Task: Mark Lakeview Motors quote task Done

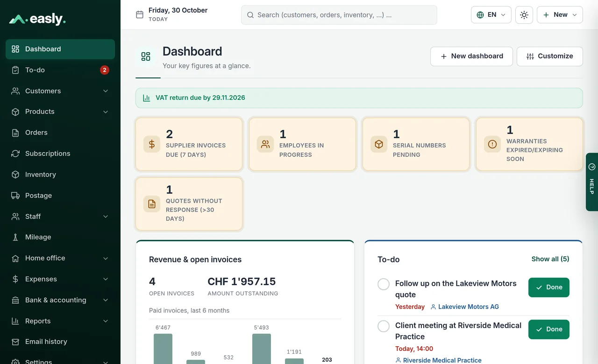Action: (549, 287)
